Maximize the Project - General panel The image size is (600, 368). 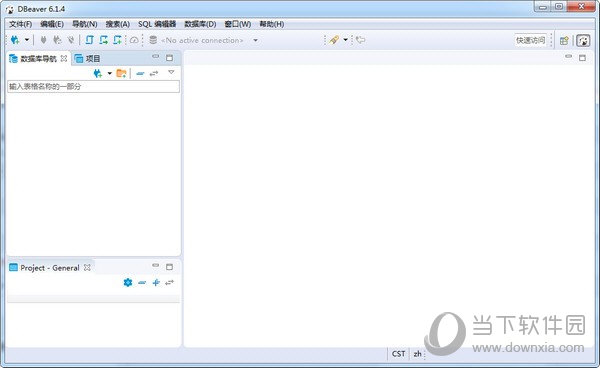tap(170, 267)
